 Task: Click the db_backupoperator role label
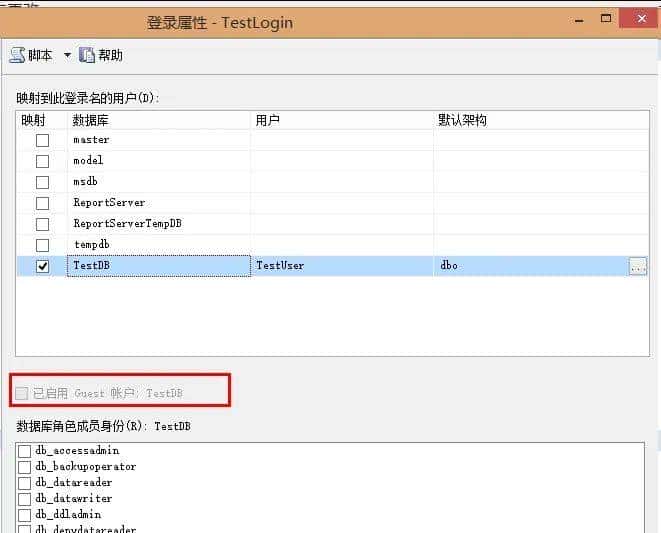tap(86, 467)
